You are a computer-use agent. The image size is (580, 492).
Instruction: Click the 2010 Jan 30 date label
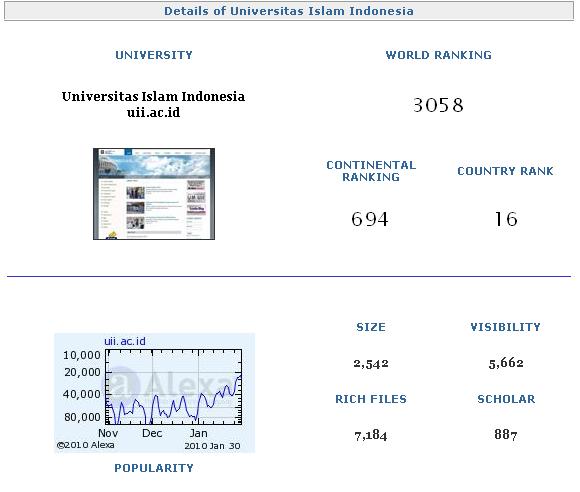click(x=212, y=446)
